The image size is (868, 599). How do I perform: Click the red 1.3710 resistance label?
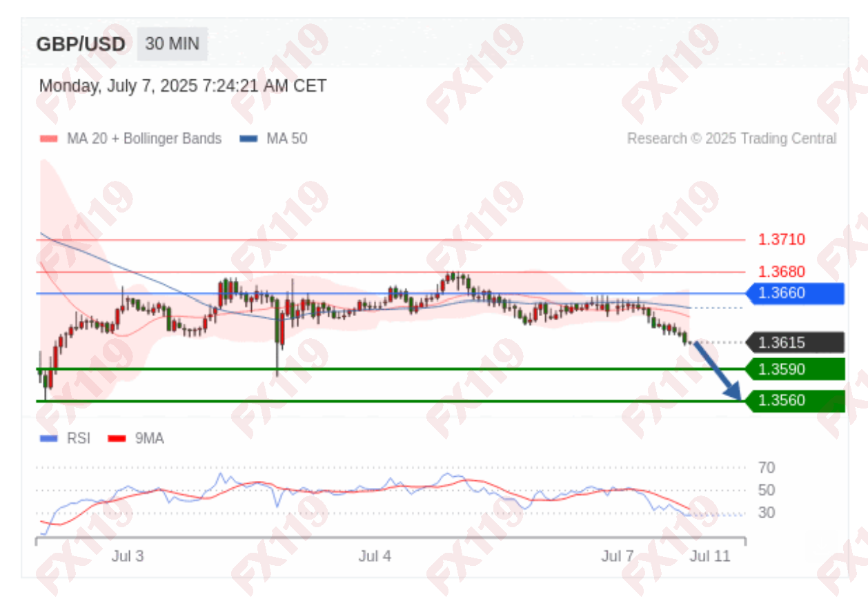tap(782, 240)
